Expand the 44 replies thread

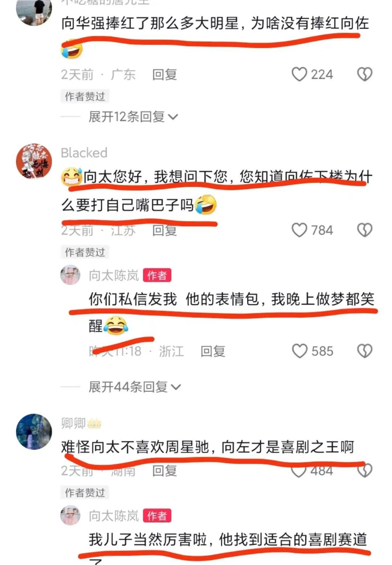click(135, 387)
